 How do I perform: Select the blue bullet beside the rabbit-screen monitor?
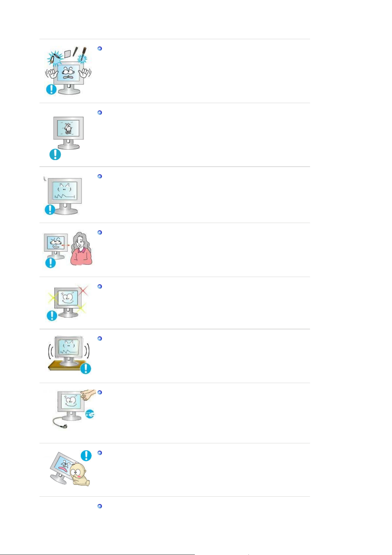pyautogui.click(x=100, y=113)
